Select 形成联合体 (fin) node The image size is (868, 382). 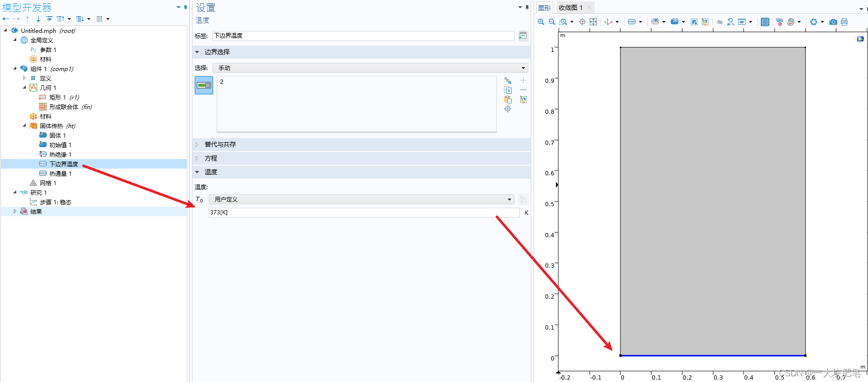71,107
